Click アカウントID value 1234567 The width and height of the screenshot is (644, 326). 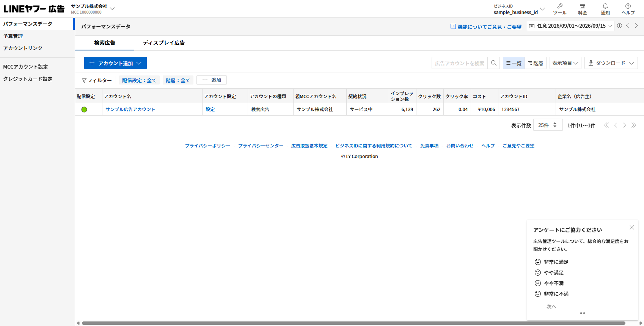[x=510, y=109]
